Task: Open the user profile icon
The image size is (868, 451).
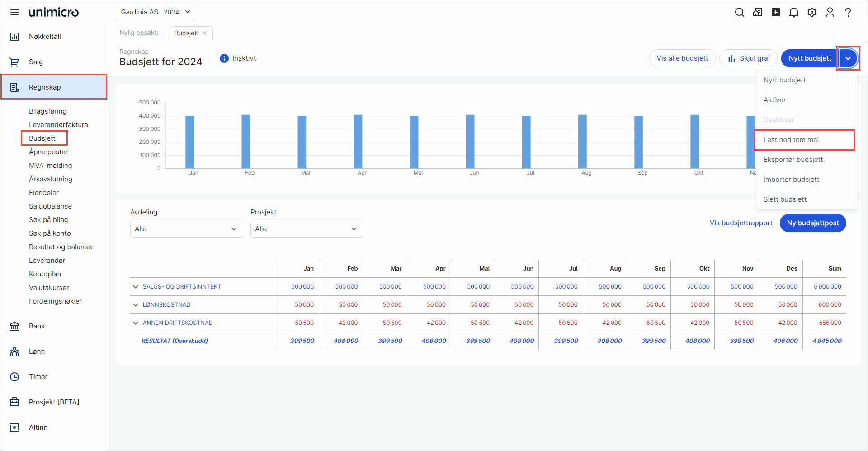Action: coord(830,12)
